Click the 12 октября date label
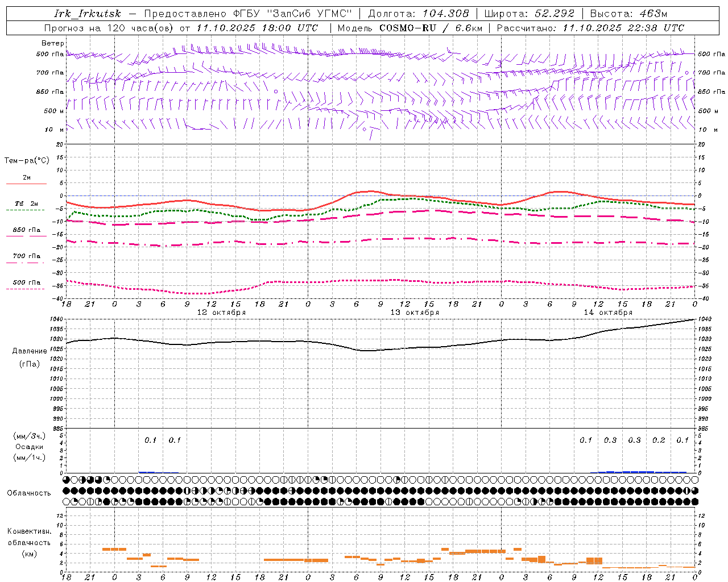The image size is (728, 582). click(x=221, y=313)
